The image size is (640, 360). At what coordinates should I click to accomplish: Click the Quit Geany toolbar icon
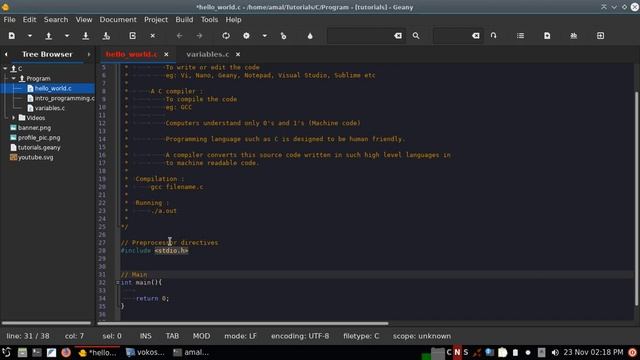click(600, 36)
